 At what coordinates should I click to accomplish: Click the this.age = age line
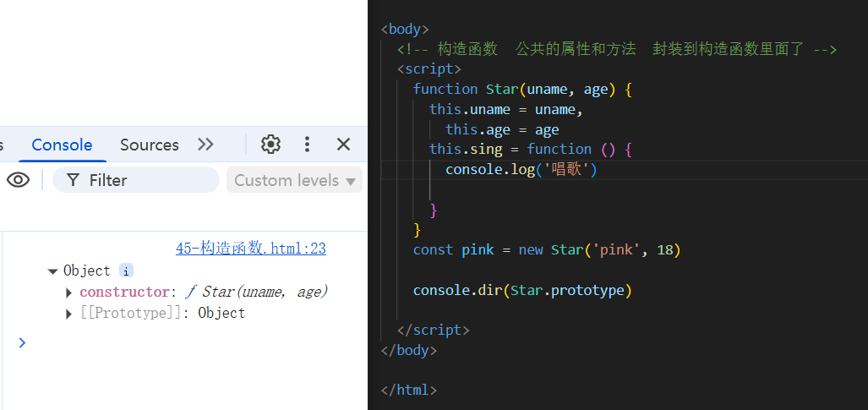[x=503, y=129]
